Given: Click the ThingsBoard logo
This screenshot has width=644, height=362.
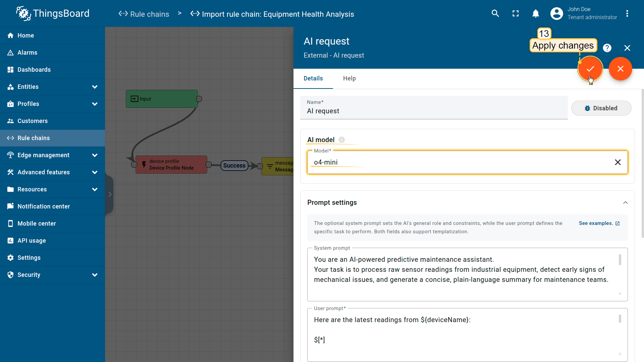Looking at the screenshot, I should click(x=53, y=13).
